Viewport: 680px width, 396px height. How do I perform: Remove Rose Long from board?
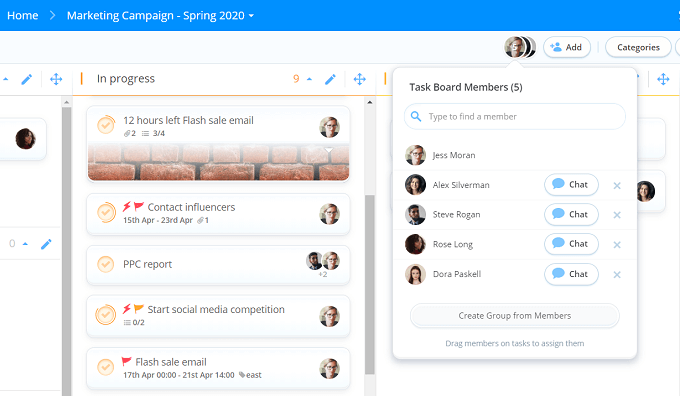(x=617, y=245)
